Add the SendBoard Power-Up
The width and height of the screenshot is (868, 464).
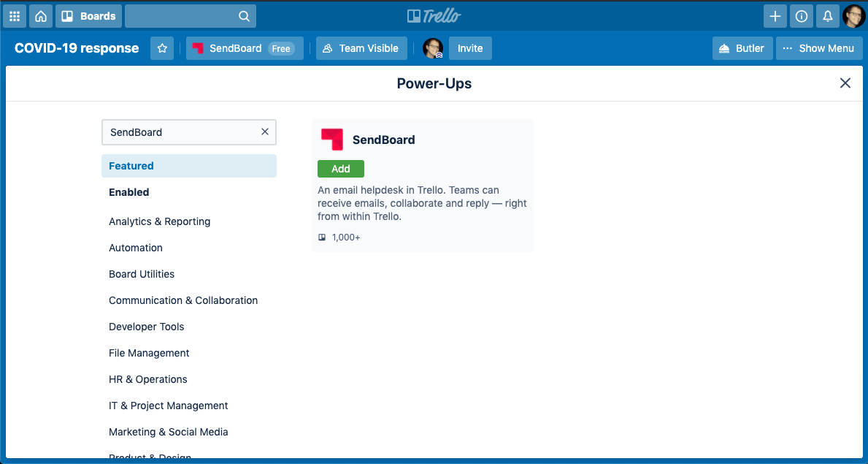(x=341, y=169)
